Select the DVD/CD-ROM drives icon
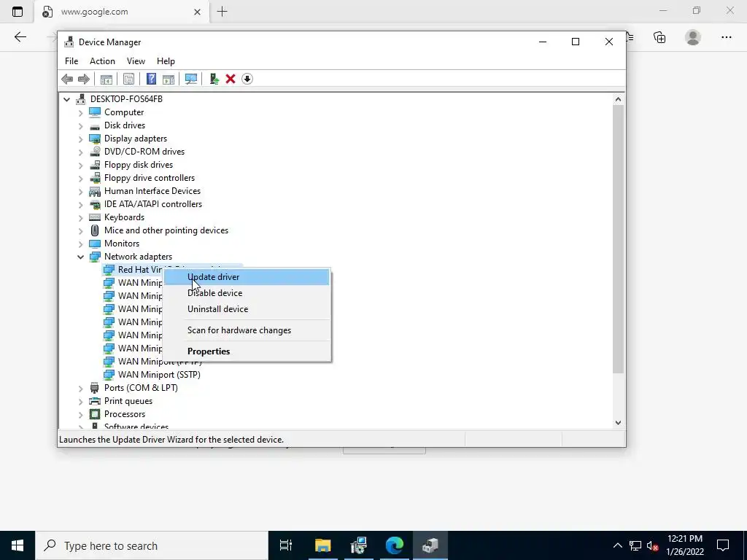 (x=95, y=152)
